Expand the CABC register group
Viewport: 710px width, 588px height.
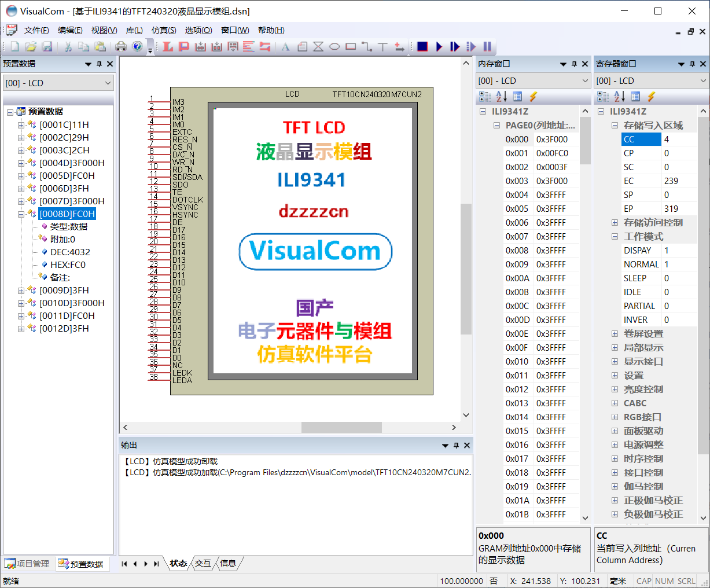point(615,403)
